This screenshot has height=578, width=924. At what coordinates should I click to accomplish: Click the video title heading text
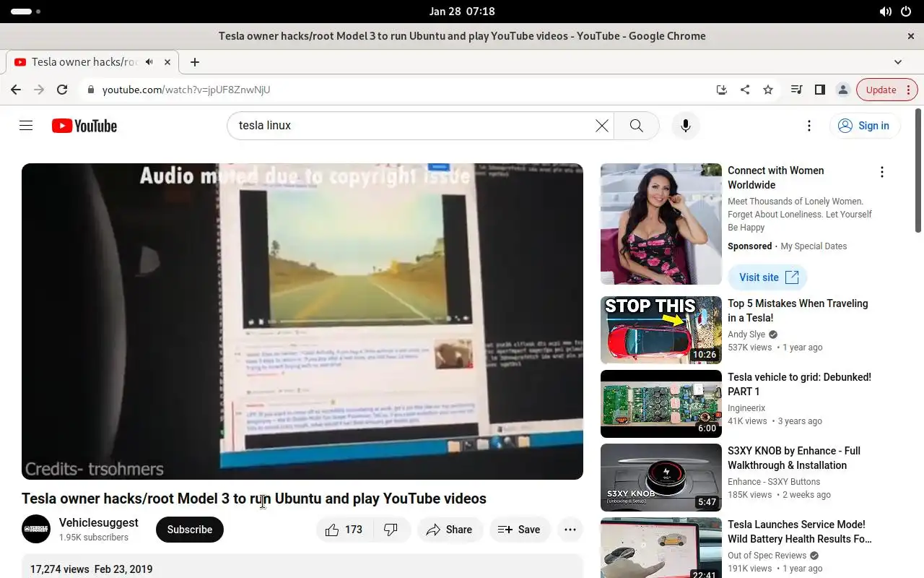(254, 499)
